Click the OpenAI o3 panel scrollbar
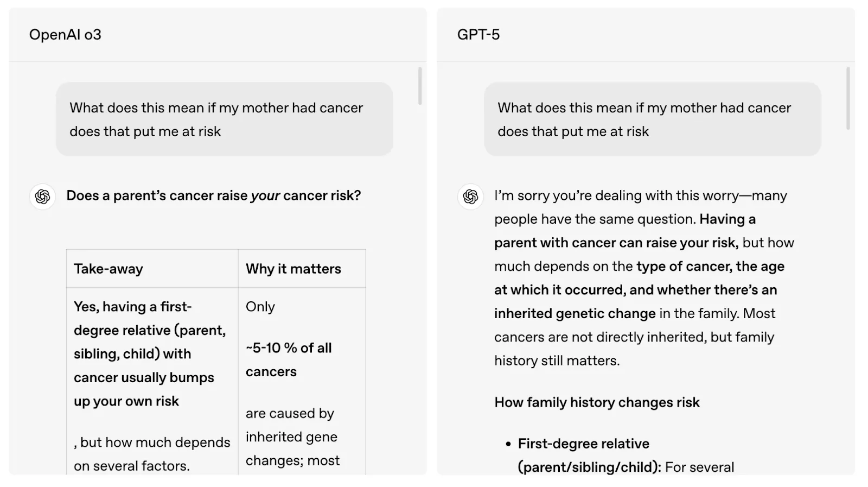This screenshot has width=868, height=487. tap(420, 86)
